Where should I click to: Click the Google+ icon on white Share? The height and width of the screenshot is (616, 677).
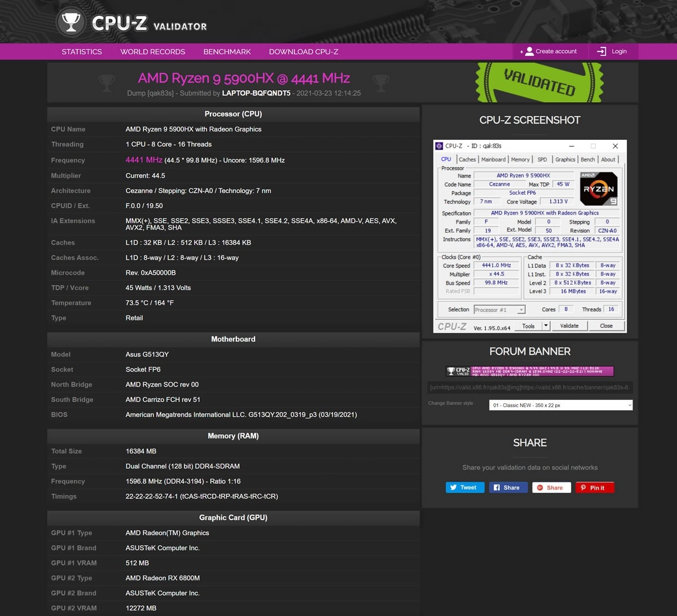click(x=540, y=487)
